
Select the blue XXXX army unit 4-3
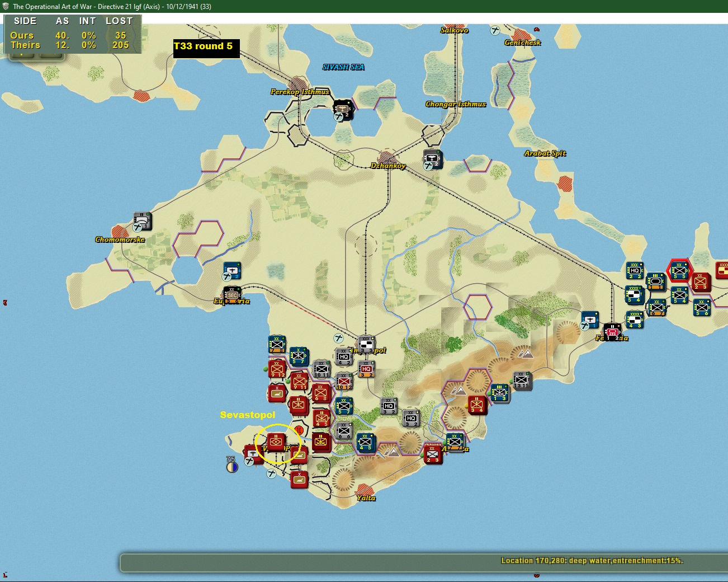(x=635, y=320)
